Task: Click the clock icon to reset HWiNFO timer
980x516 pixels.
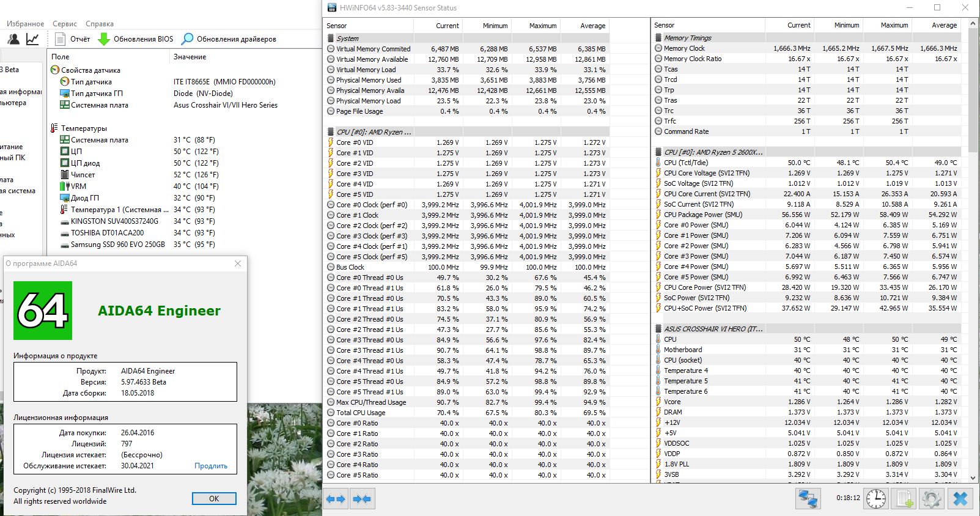Action: click(876, 499)
